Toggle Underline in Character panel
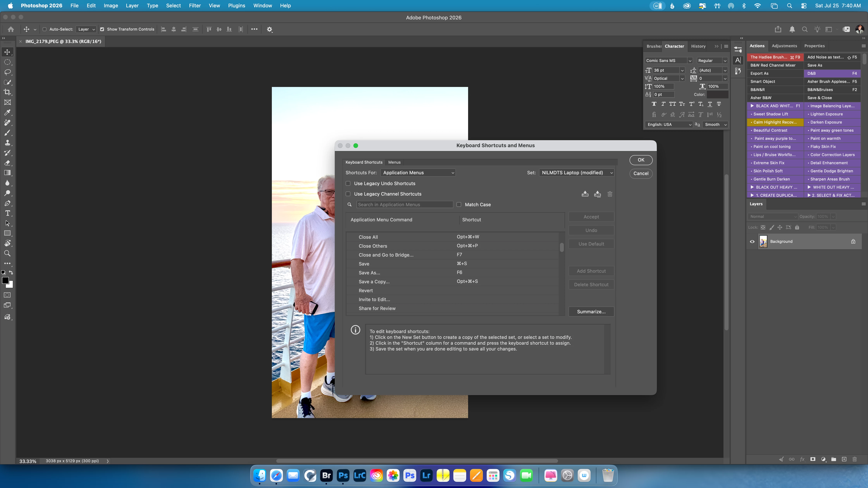 (710, 104)
